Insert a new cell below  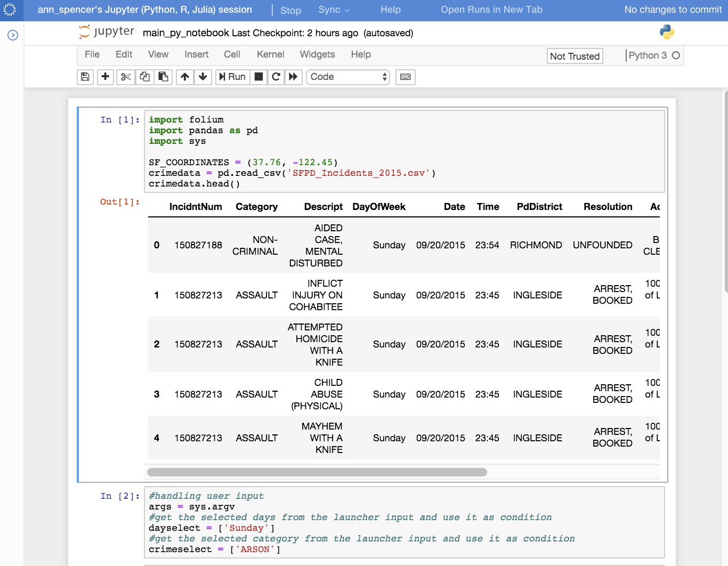coord(105,77)
